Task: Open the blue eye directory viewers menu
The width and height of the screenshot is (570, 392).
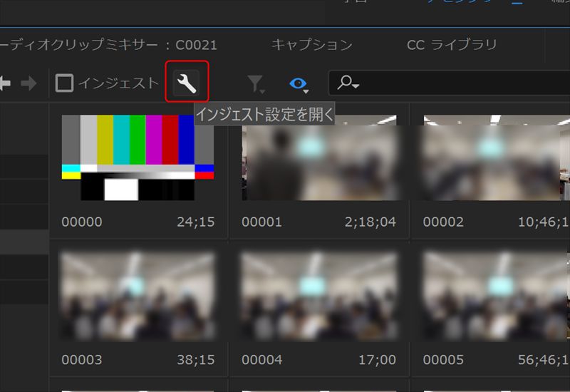Action: (299, 84)
